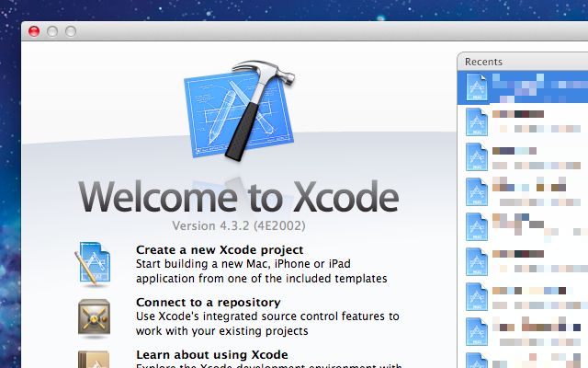Click "work with your existing projects" text
The image size is (588, 368).
click(x=222, y=331)
